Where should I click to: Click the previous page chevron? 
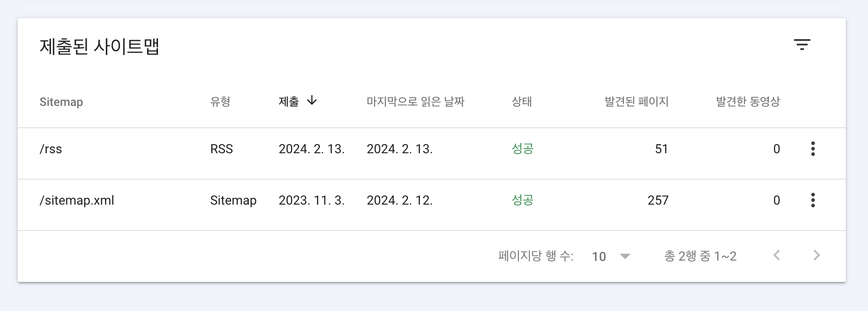tap(778, 256)
